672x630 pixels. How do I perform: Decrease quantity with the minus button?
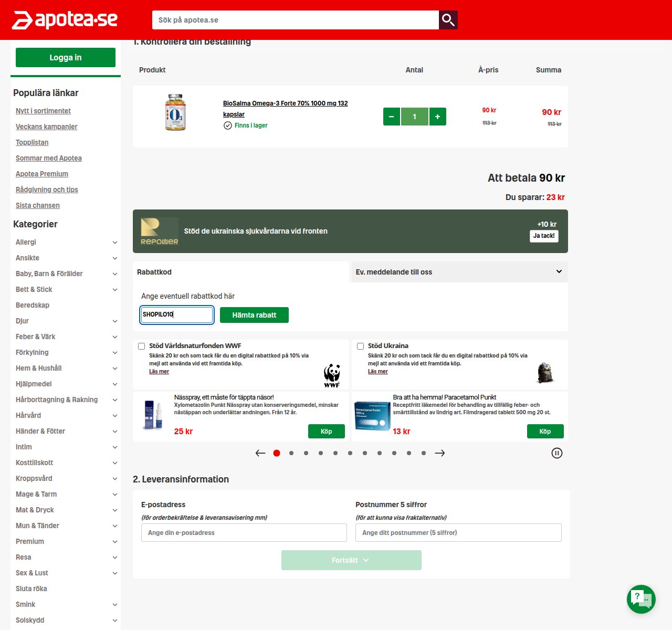point(392,117)
